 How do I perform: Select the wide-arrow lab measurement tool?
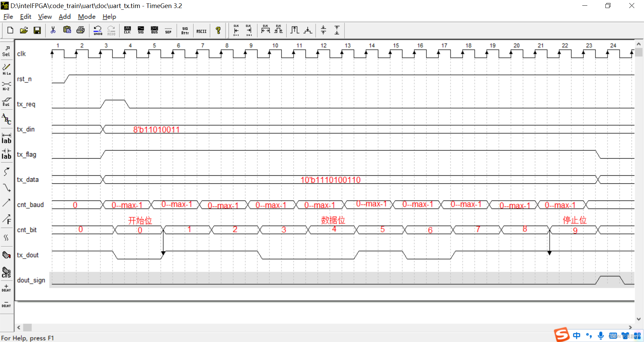pos(6,138)
